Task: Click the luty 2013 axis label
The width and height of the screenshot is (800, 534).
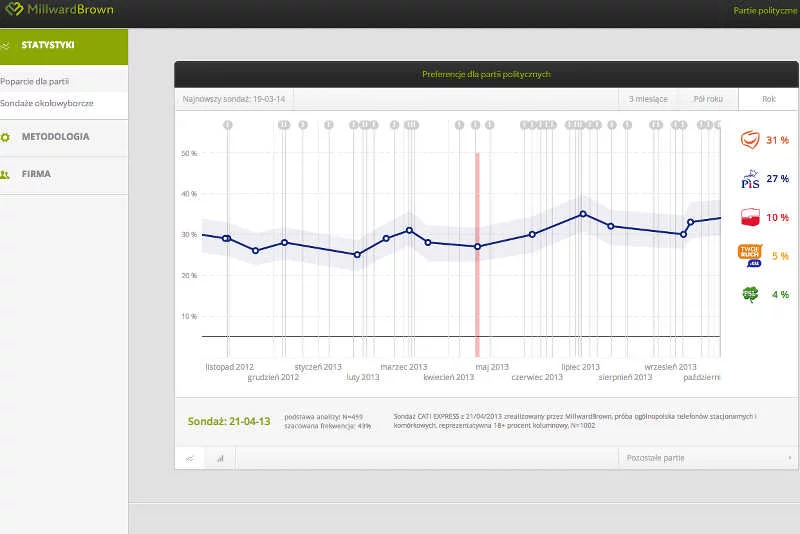Action: click(x=363, y=377)
